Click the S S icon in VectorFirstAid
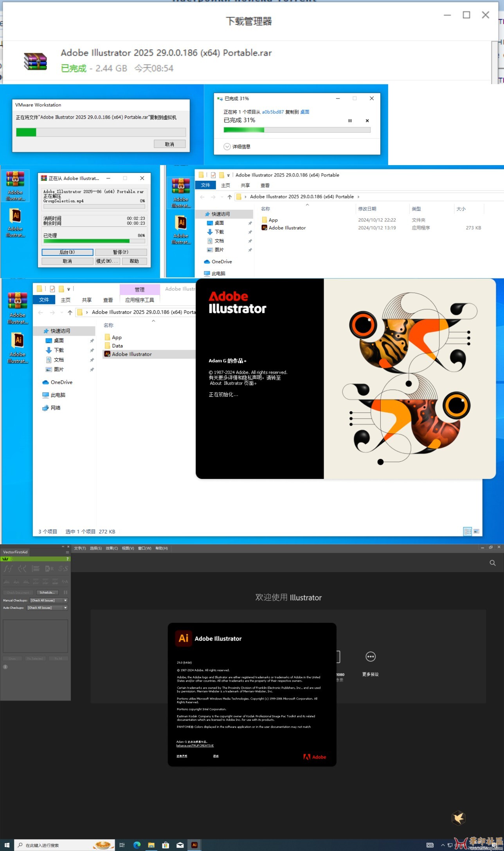Screen dimensions: 504x851 tap(63, 569)
